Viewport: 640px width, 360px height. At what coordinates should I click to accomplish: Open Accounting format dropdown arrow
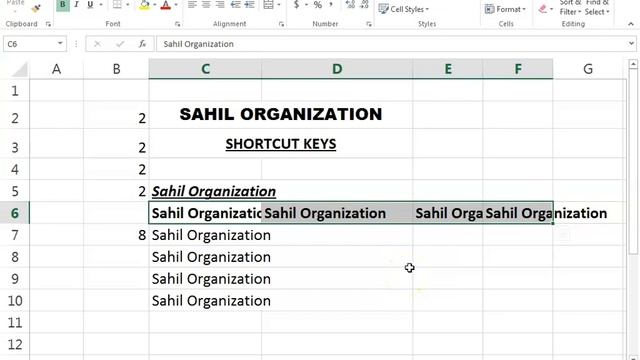click(306, 5)
